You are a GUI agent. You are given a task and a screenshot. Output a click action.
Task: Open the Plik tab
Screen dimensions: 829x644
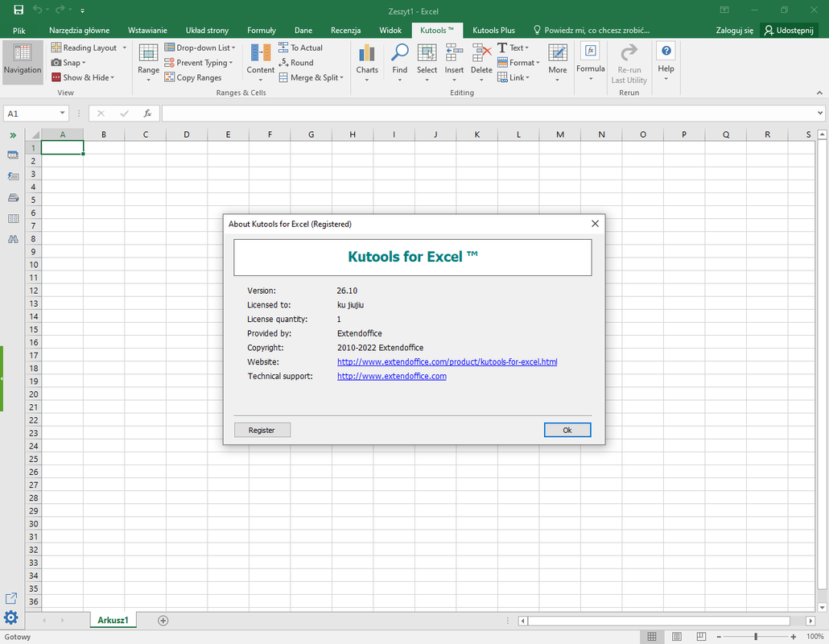click(19, 30)
